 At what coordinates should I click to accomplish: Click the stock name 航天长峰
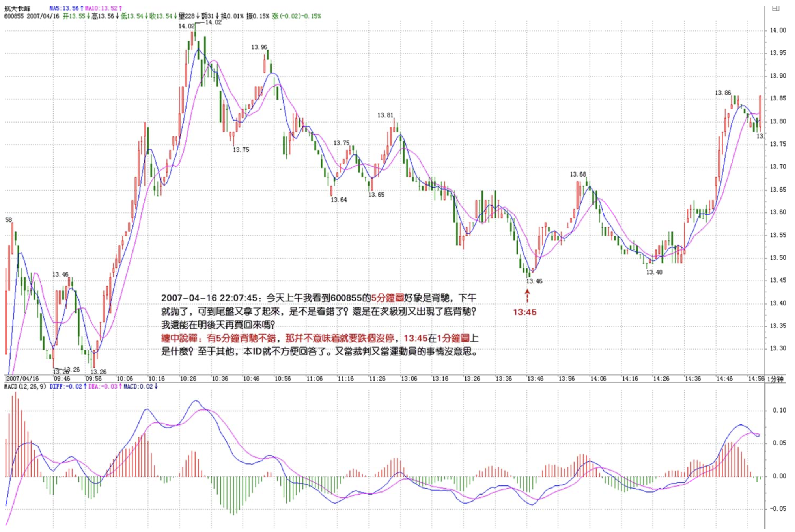(17, 8)
